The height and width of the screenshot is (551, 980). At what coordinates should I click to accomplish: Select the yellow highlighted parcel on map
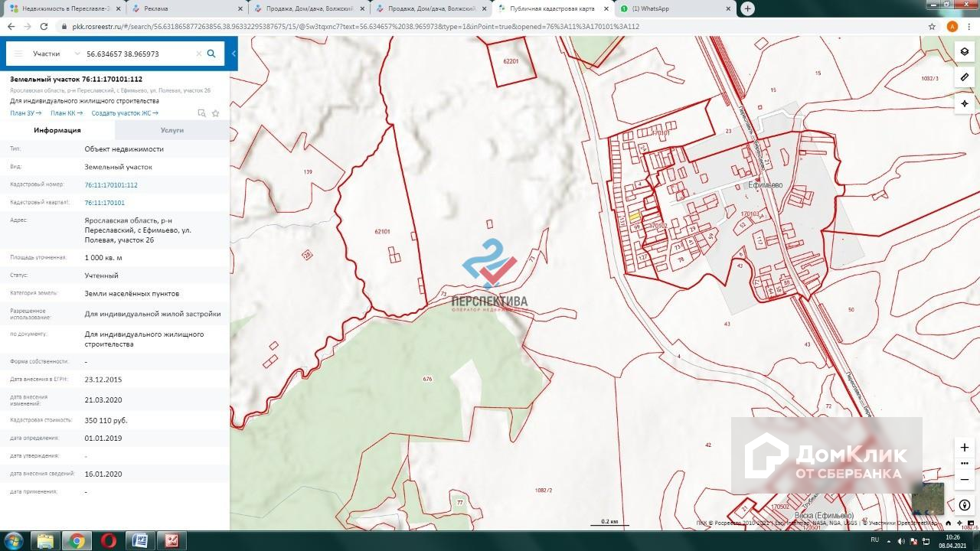[x=635, y=217]
